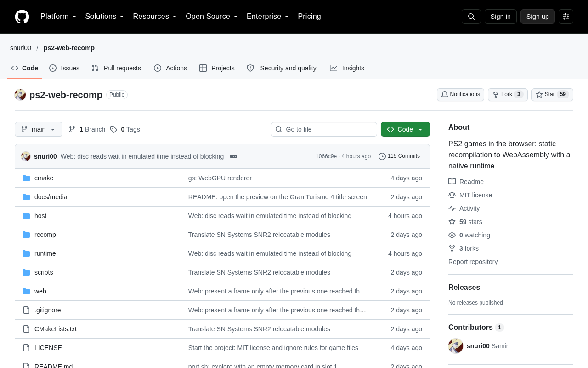
Task: Switch to the Issues tab
Action: click(64, 68)
